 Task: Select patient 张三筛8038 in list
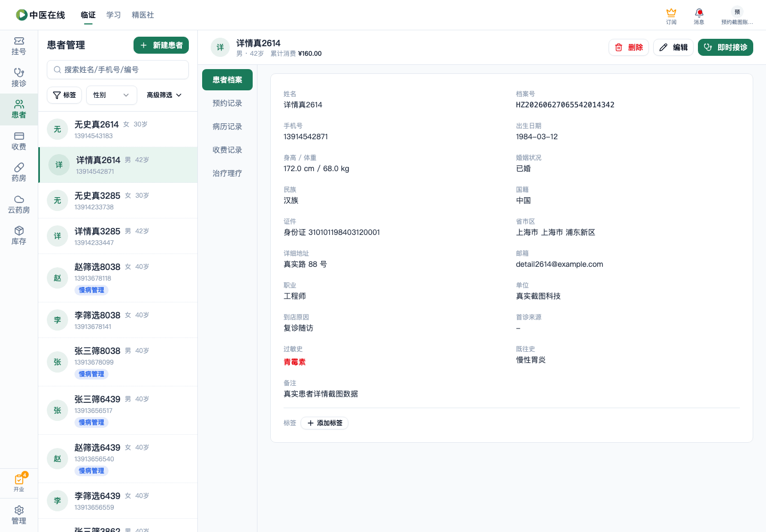(x=118, y=362)
